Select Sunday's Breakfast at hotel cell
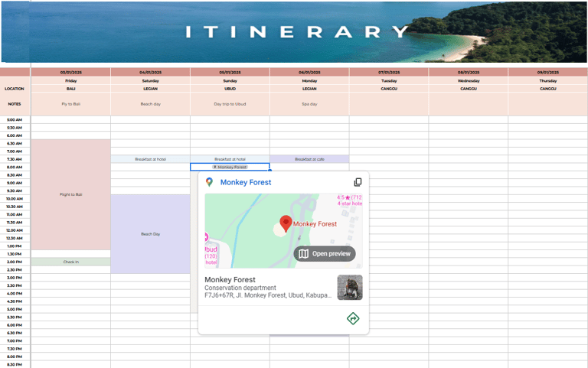The height and width of the screenshot is (368, 588). [230, 159]
